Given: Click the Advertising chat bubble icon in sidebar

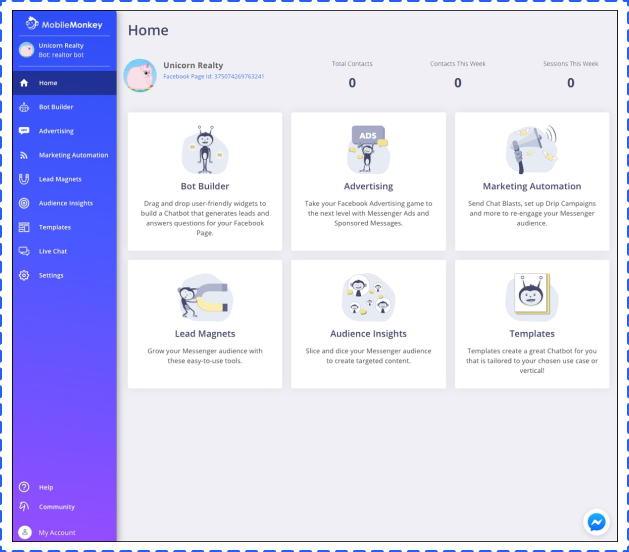Looking at the screenshot, I should point(24,131).
